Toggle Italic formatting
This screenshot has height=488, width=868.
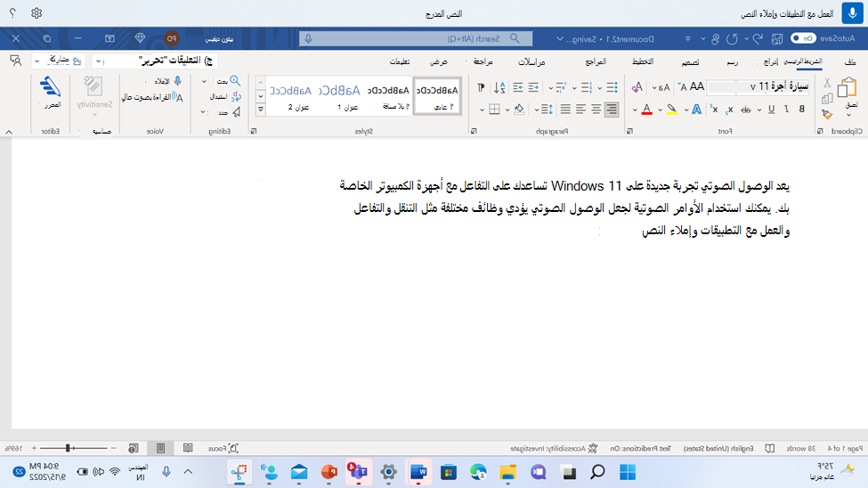tap(787, 110)
